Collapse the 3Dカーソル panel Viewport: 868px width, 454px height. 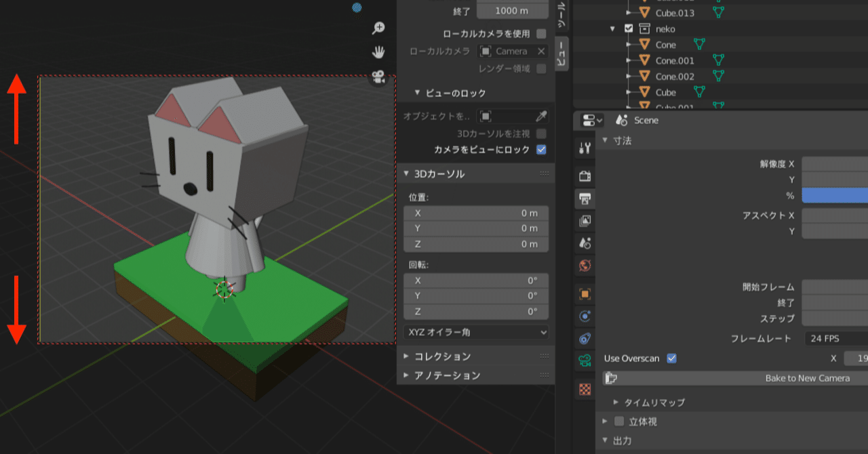(406, 174)
